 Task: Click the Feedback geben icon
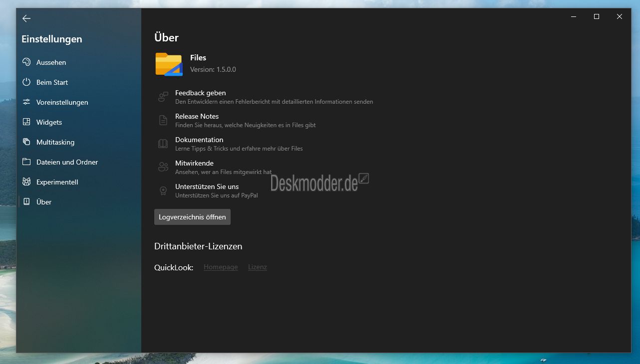click(x=163, y=97)
